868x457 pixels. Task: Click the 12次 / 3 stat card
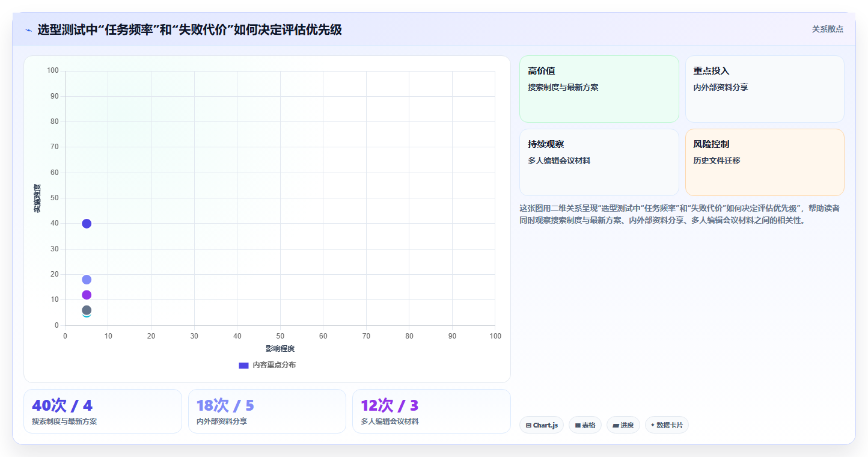pyautogui.click(x=432, y=411)
